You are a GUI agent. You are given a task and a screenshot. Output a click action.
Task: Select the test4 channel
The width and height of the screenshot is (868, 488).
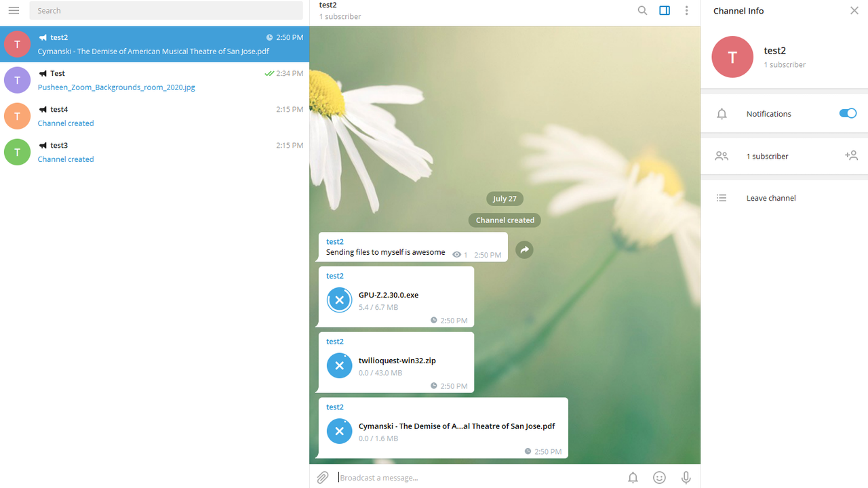pyautogui.click(x=155, y=116)
